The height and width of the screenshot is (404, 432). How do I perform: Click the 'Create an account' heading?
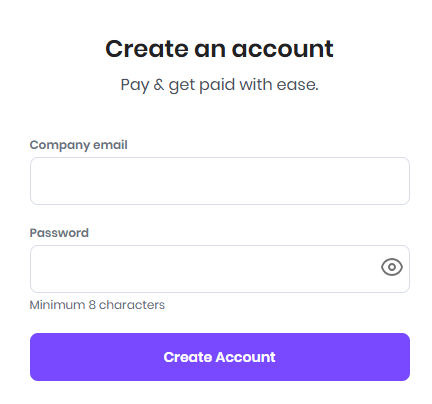point(219,49)
